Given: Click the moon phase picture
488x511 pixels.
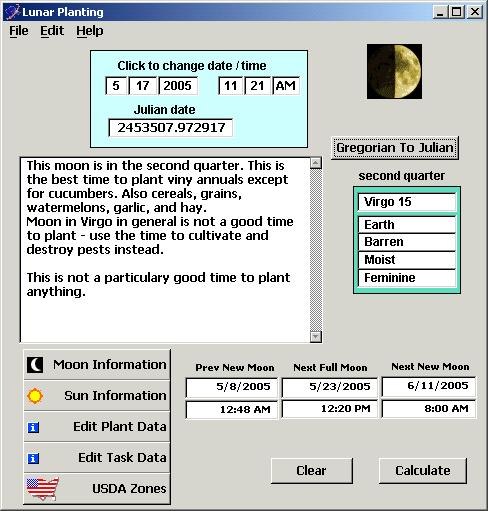Looking at the screenshot, I should click(x=394, y=71).
